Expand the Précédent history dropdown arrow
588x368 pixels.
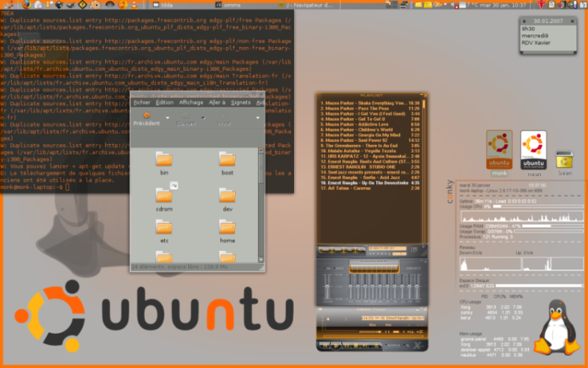(x=168, y=118)
